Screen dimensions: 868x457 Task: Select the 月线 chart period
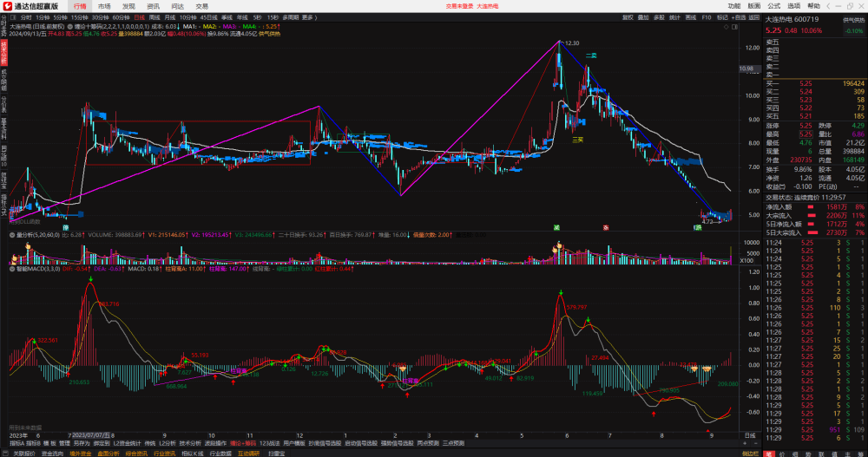pos(170,17)
